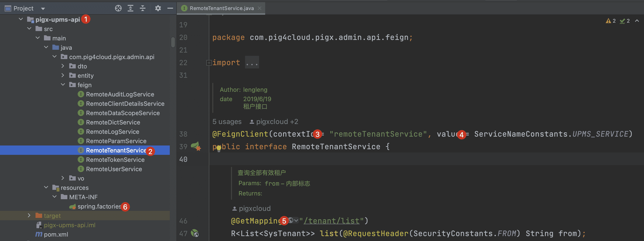Viewport: 644px width, 241px height.
Task: Click the Expand All icon in Project toolbar
Action: (x=130, y=8)
